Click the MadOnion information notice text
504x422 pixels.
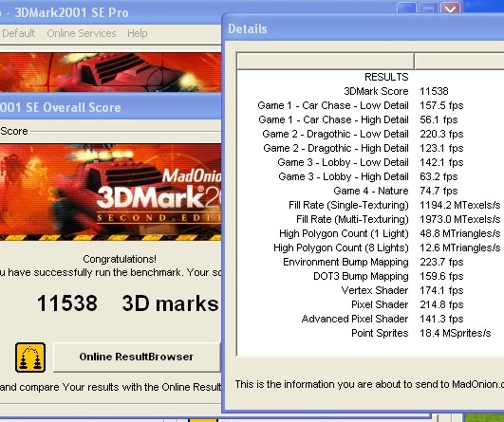point(369,384)
